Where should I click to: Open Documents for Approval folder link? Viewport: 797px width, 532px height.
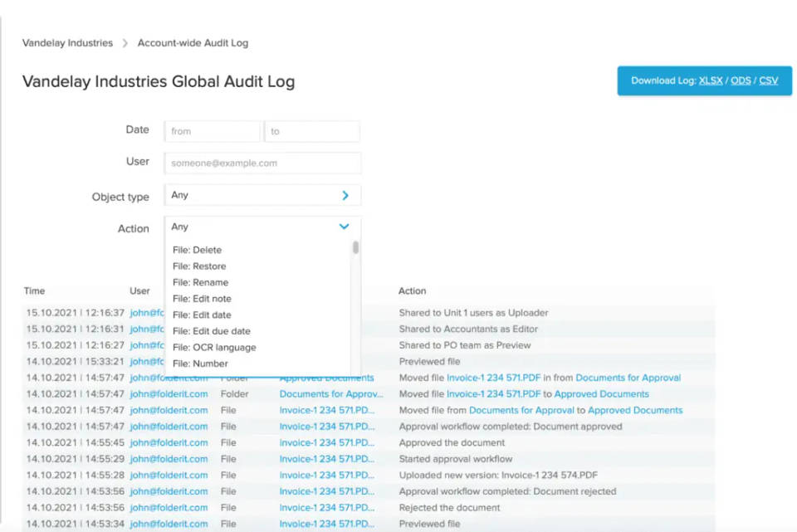tap(628, 378)
